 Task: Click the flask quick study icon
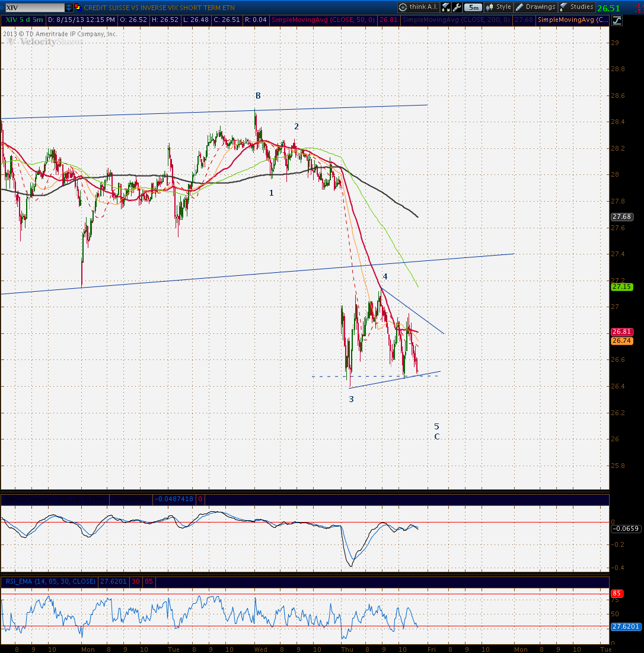pyautogui.click(x=446, y=7)
